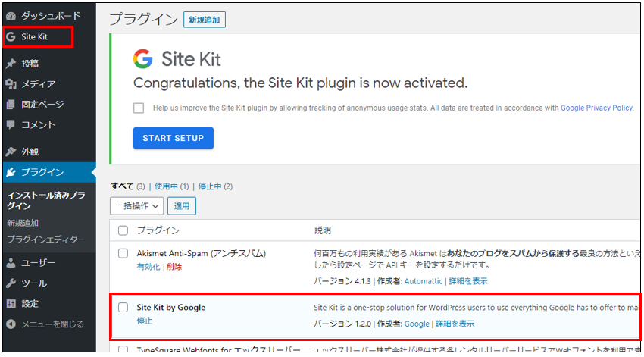Viewport: 644px width, 357px height.
Task: Click the page icon for 固定ページ
Action: 11,105
